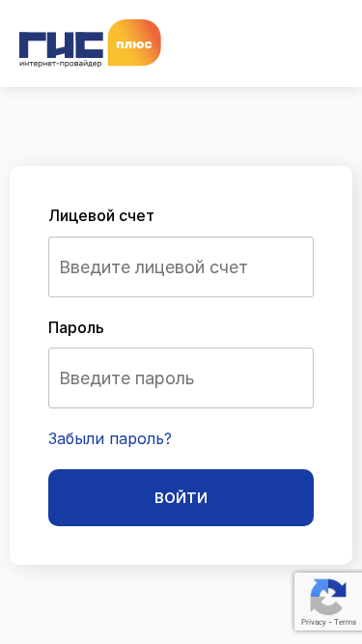Click the Пароль field label
Viewport: 362px width, 644px height.
coord(76,327)
